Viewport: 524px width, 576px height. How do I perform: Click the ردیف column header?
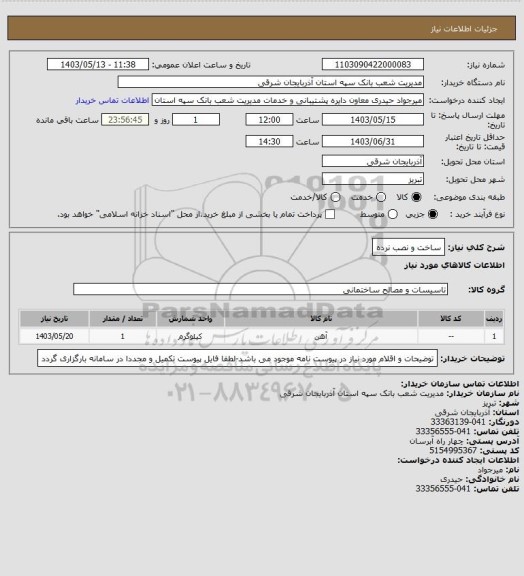point(494,318)
